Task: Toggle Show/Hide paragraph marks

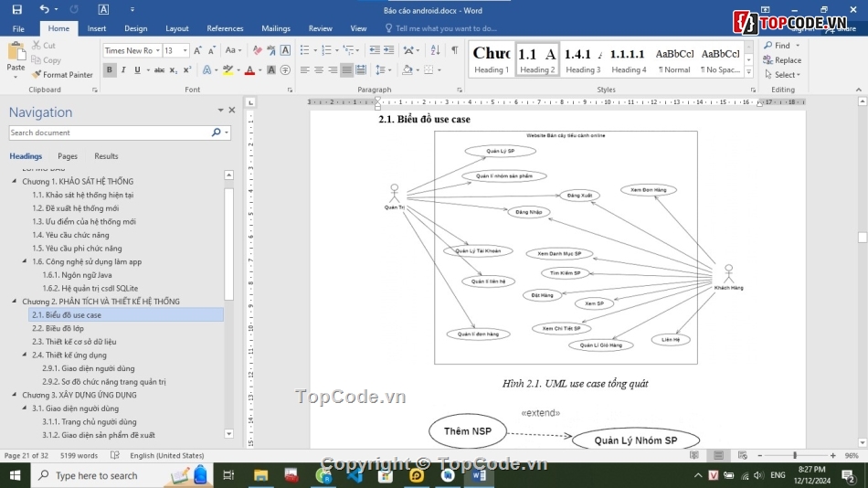Action: (454, 50)
